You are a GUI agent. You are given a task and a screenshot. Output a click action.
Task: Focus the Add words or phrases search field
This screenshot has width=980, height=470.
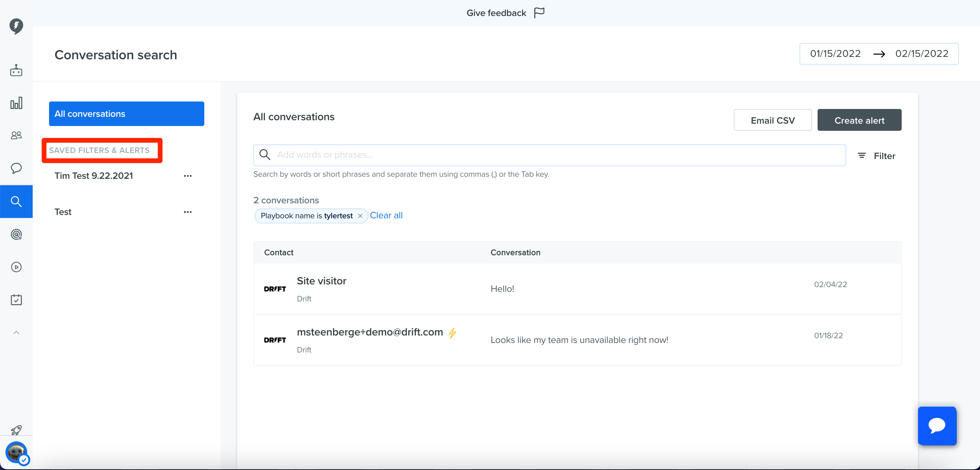tap(549, 155)
